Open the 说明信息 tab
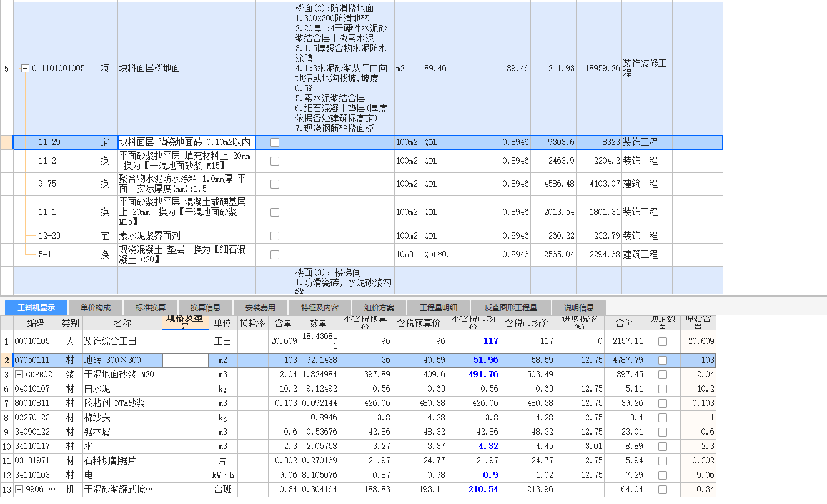 (579, 308)
